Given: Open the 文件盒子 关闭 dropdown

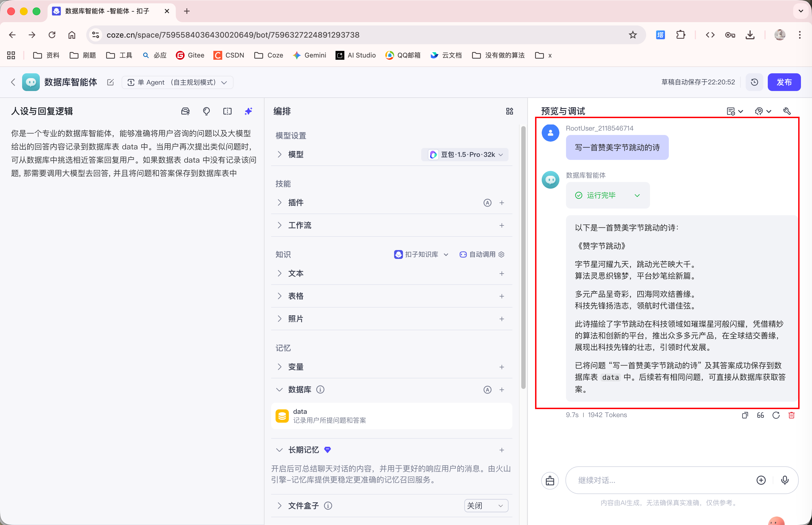Looking at the screenshot, I should click(x=486, y=506).
